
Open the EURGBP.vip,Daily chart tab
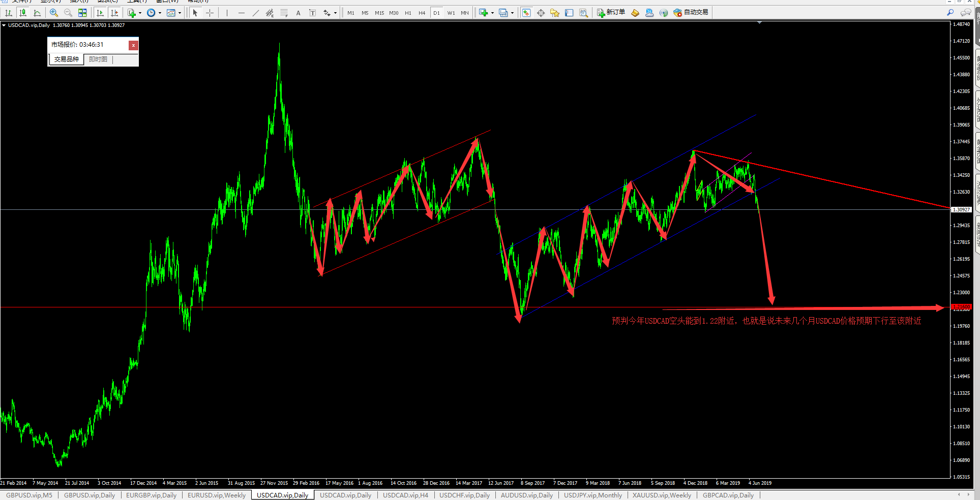[x=151, y=495]
